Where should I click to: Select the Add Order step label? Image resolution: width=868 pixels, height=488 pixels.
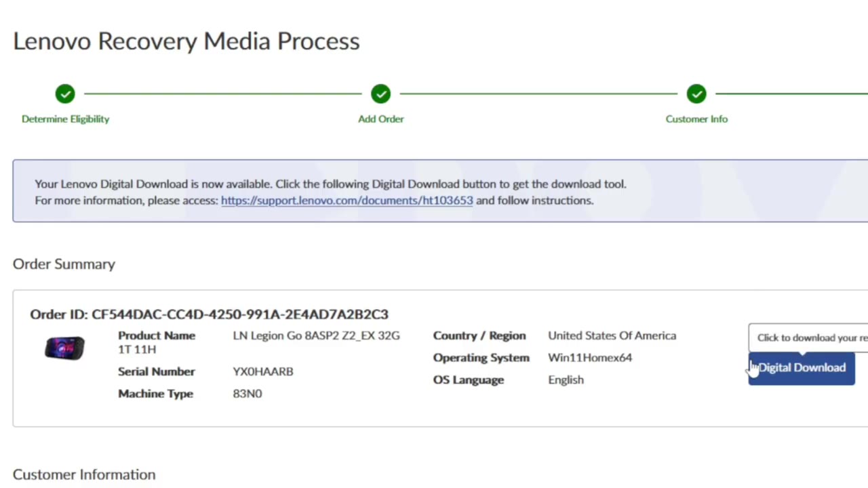point(381,119)
